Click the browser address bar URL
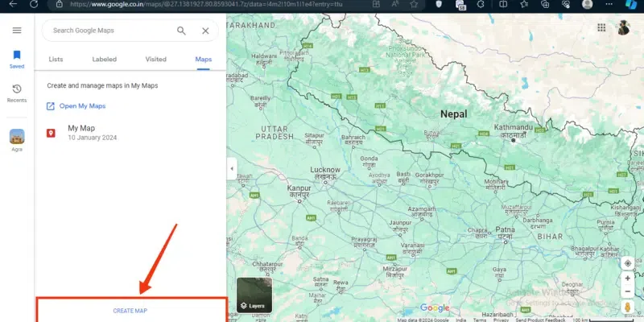Screen dimensions: 644x322 (206, 4)
